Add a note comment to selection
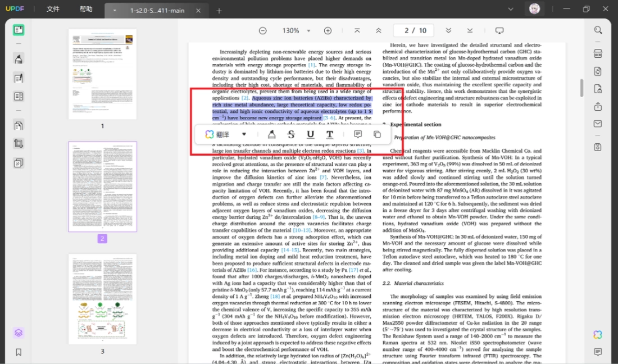This screenshot has width=618, height=364. 357,134
